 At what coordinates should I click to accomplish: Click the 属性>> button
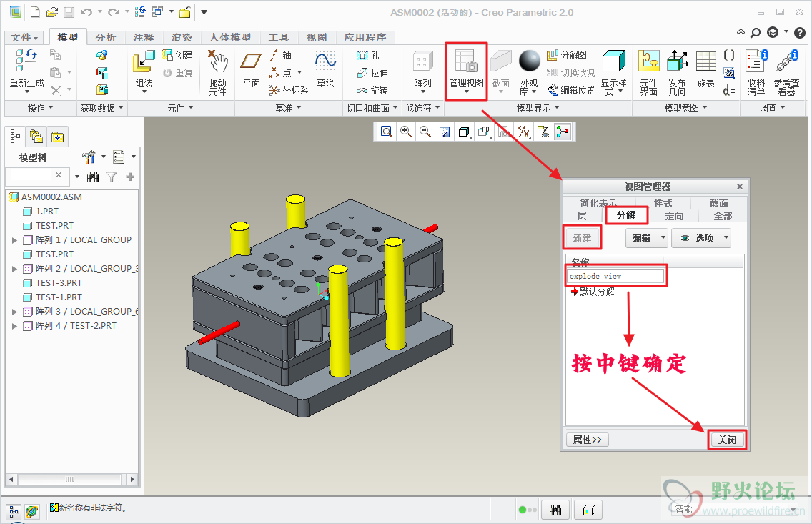click(x=587, y=440)
